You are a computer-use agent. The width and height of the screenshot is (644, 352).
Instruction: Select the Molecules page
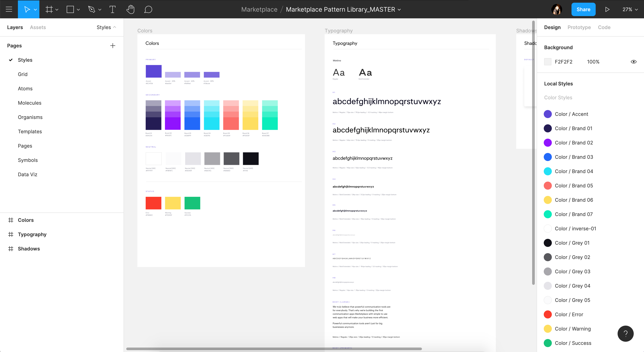pos(30,103)
